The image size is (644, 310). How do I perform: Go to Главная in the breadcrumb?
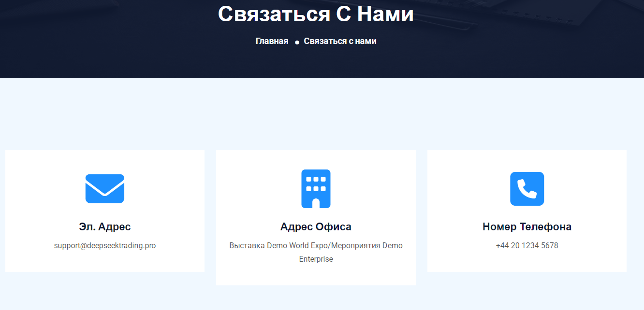(272, 41)
